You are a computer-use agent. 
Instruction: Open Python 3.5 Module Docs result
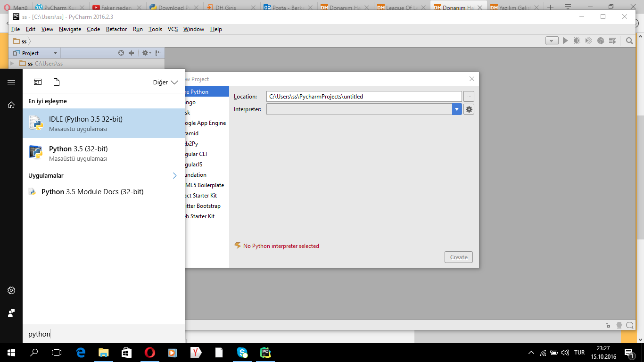point(104,192)
